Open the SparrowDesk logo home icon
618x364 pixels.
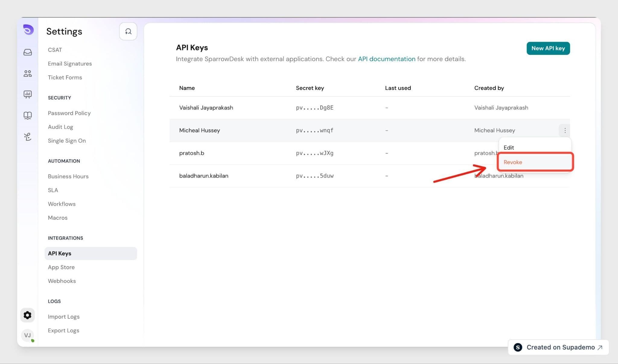(28, 30)
